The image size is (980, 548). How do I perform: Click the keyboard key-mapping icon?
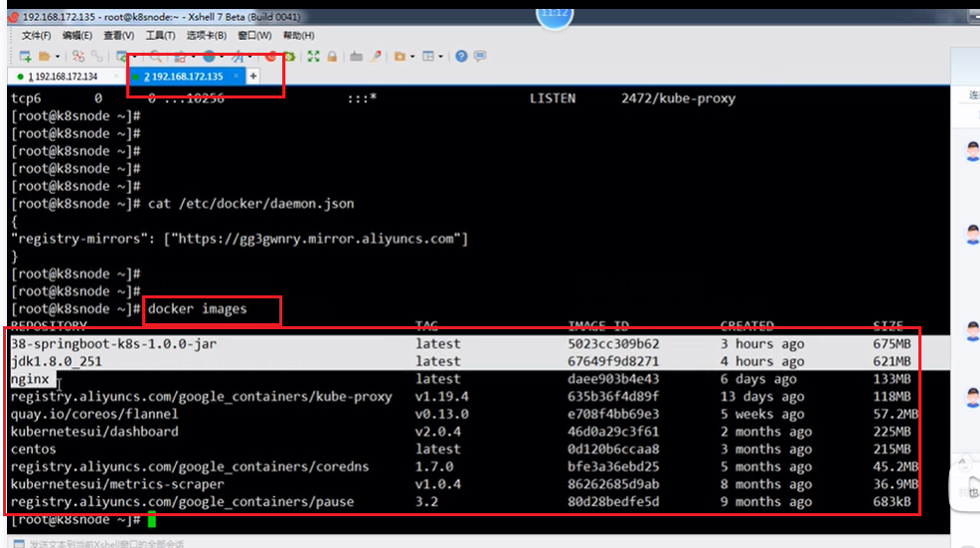[x=356, y=57]
